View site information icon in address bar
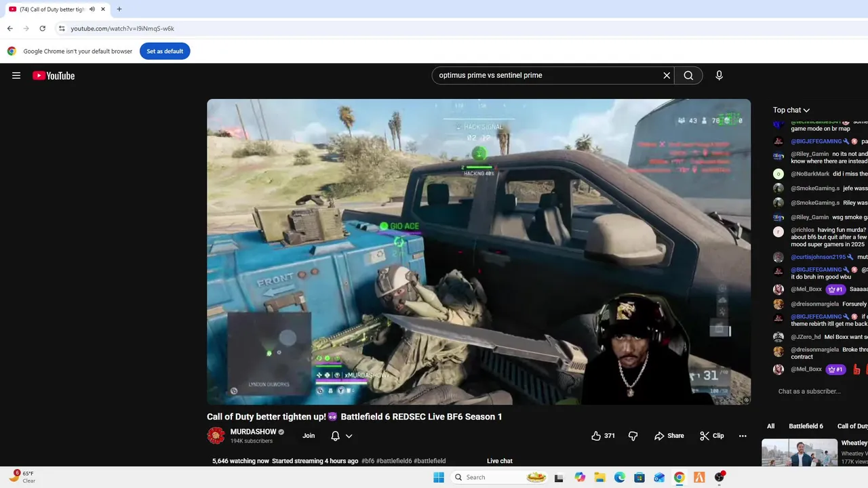This screenshot has height=488, width=868. [62, 28]
